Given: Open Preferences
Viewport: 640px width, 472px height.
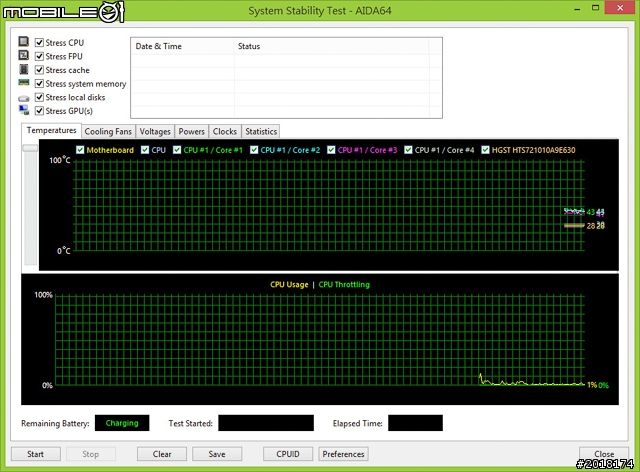Looking at the screenshot, I should click(x=343, y=454).
